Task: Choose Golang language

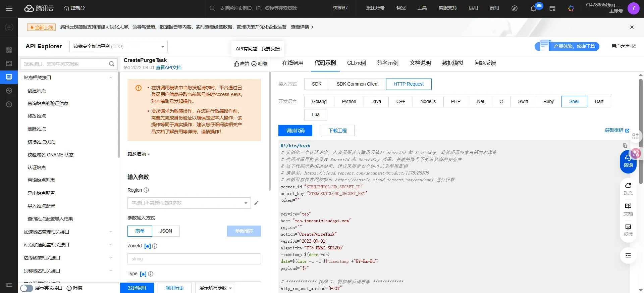Action: pyautogui.click(x=319, y=101)
